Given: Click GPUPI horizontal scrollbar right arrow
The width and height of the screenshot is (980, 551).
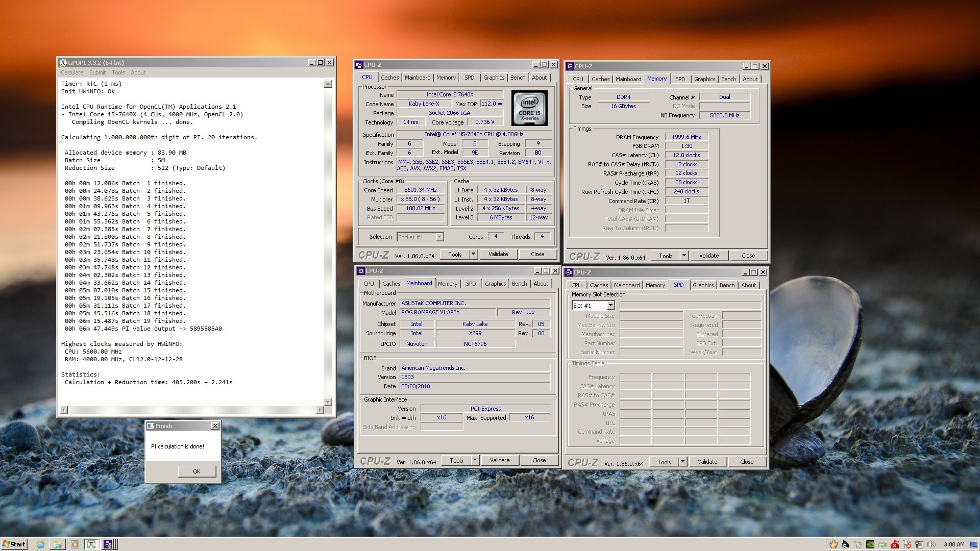Looking at the screenshot, I should [320, 410].
